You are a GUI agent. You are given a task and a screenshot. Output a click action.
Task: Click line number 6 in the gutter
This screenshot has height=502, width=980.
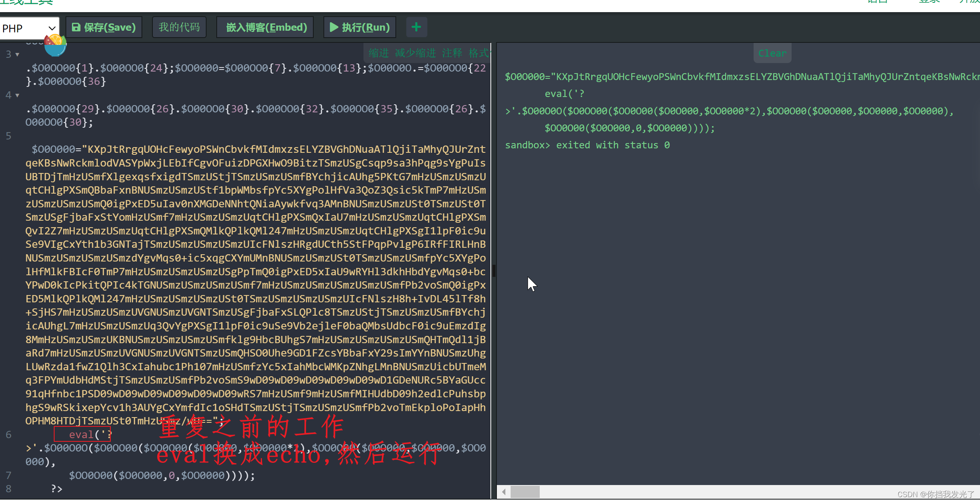pos(8,435)
